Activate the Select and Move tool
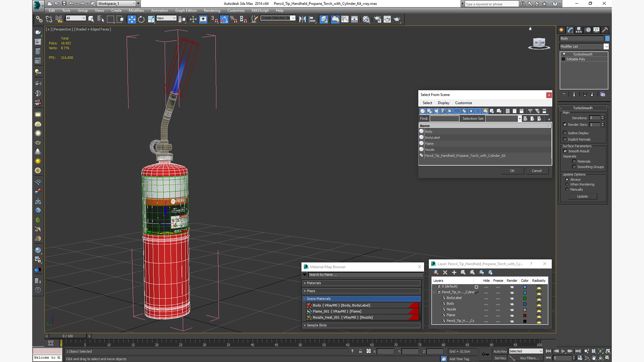This screenshot has height=362, width=644. [x=131, y=19]
